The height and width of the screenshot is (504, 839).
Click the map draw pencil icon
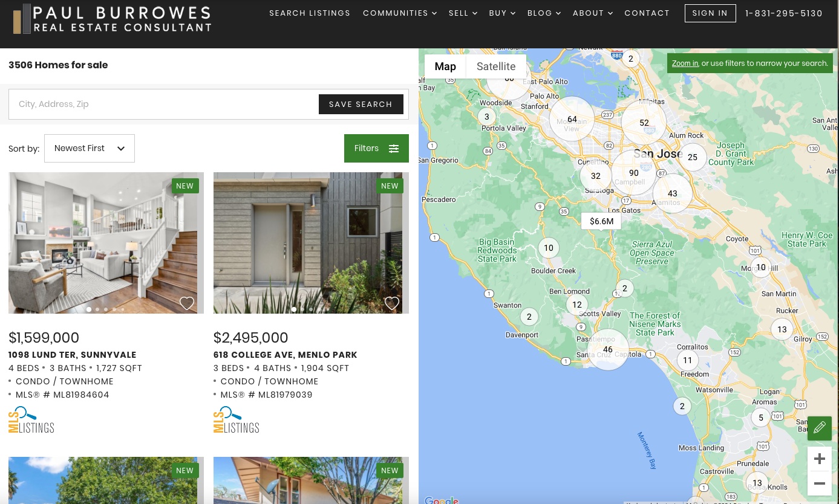click(x=819, y=428)
